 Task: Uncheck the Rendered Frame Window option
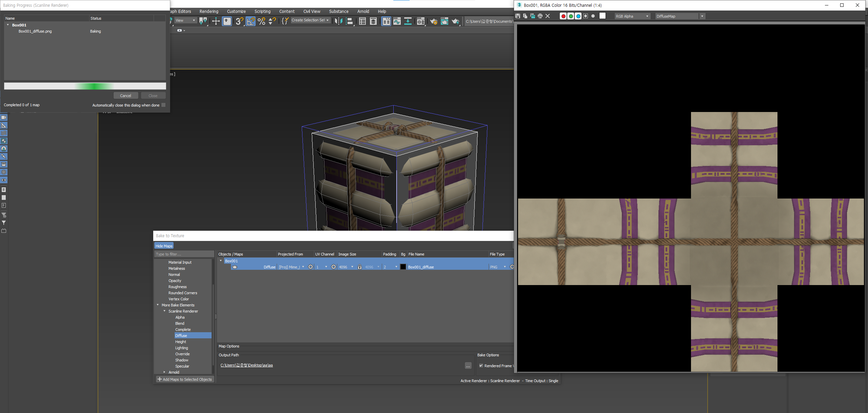481,366
